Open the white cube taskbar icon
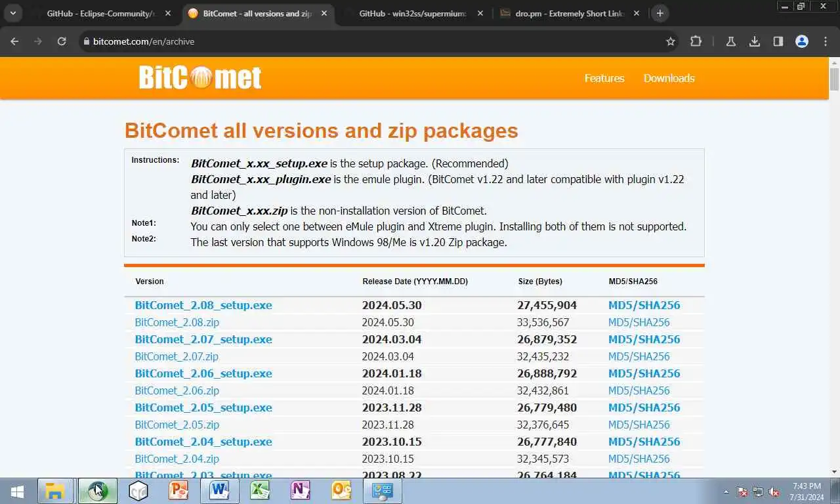The width and height of the screenshot is (840, 504). pos(138,491)
